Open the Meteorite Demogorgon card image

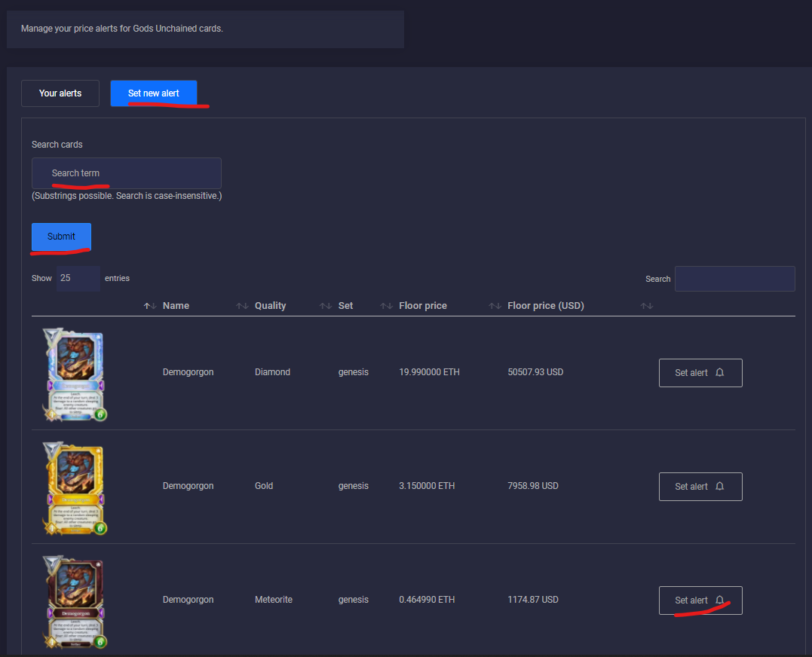click(75, 602)
